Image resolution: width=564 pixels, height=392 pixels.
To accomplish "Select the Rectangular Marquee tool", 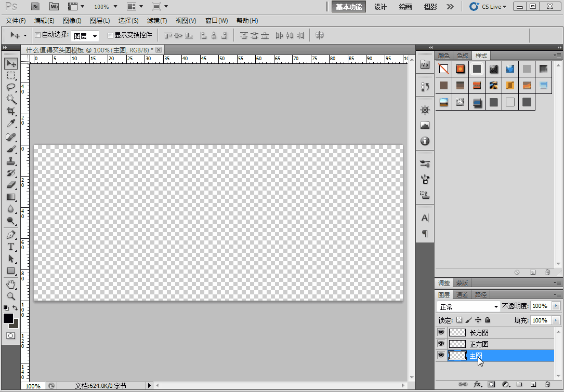I will (x=11, y=75).
